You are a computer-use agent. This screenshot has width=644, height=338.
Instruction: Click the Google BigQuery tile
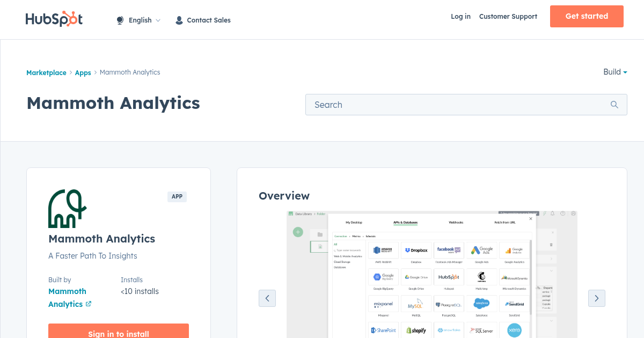383,277
